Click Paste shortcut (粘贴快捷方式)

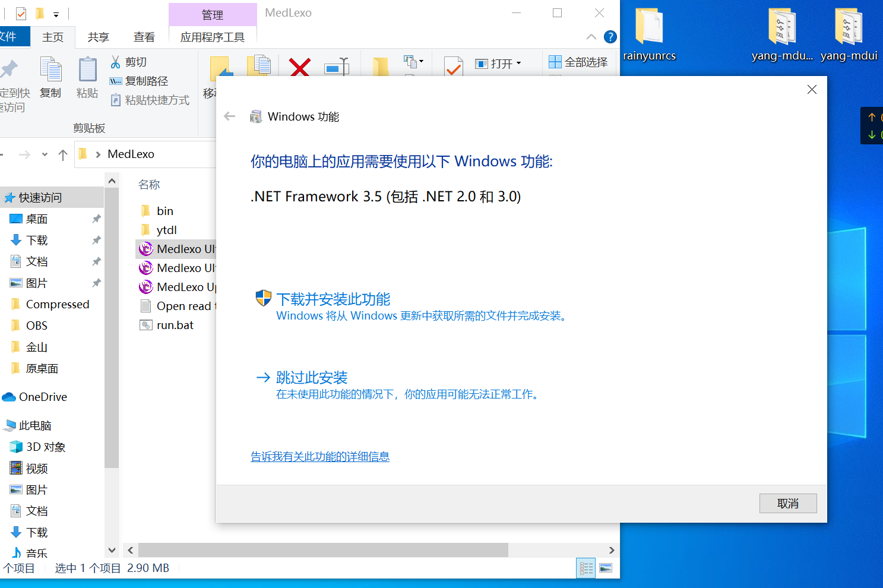tap(150, 100)
